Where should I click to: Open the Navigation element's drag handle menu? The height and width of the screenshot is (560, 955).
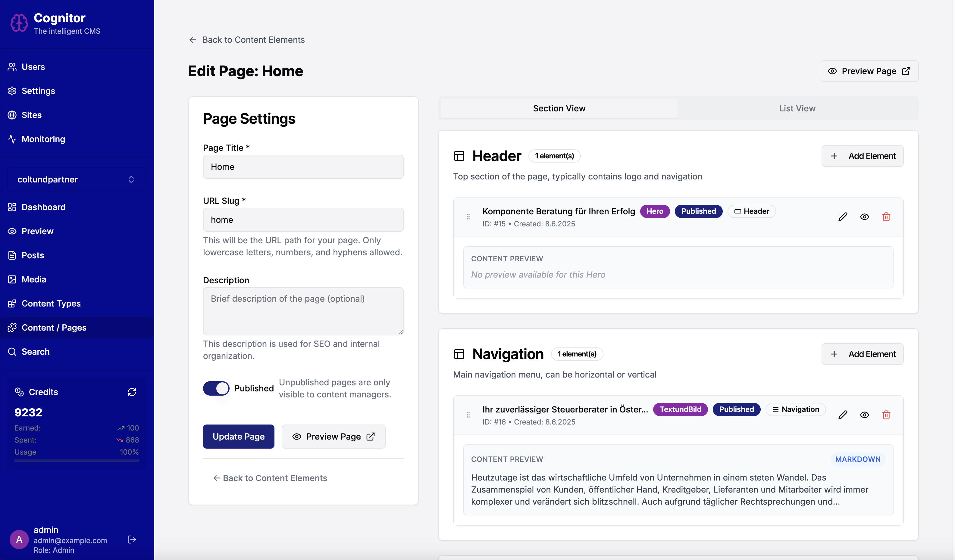click(468, 415)
